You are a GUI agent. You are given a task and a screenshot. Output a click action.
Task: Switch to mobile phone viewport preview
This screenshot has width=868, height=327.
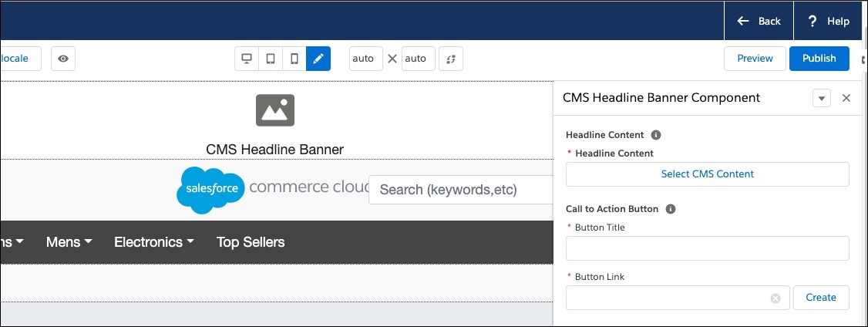294,59
